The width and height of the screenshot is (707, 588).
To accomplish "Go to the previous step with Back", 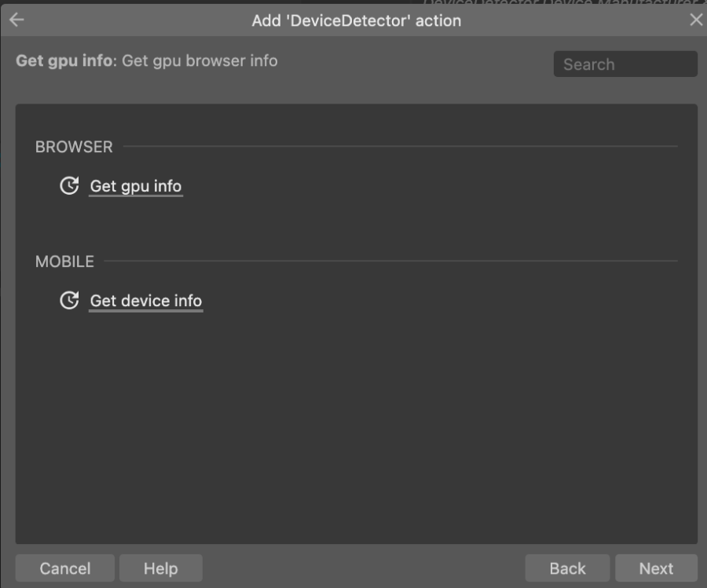I will pyautogui.click(x=567, y=568).
